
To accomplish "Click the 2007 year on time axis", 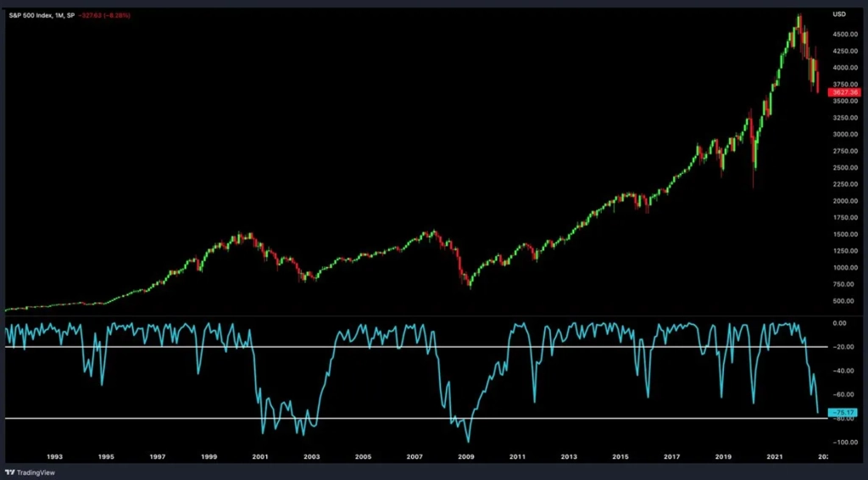I will point(415,457).
